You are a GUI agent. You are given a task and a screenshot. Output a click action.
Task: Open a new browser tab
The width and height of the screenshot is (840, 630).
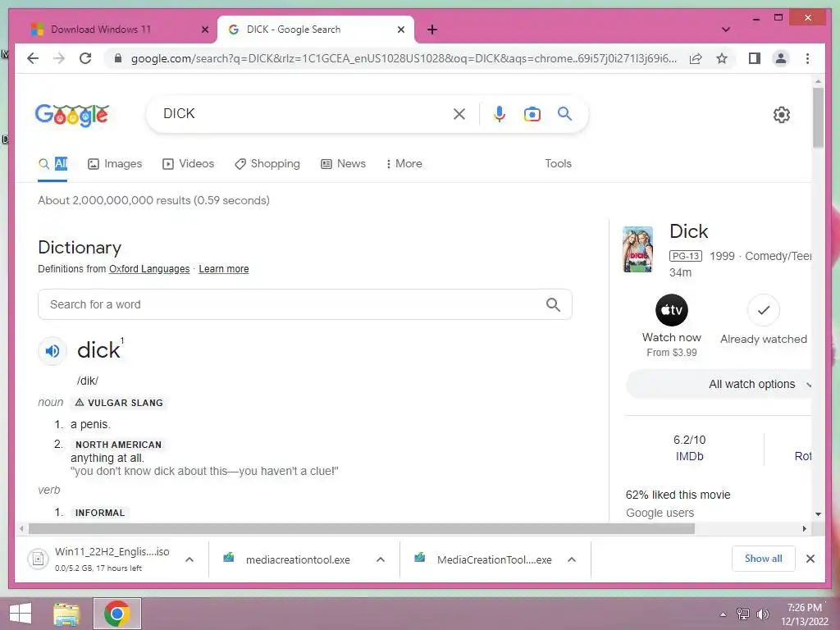[432, 30]
